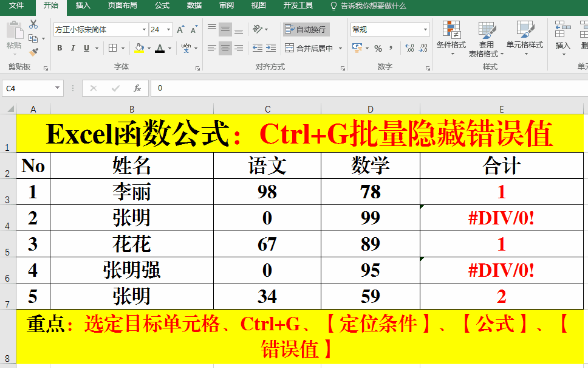Open the 公式 ribbon tab
The height and width of the screenshot is (368, 588).
(x=162, y=5)
